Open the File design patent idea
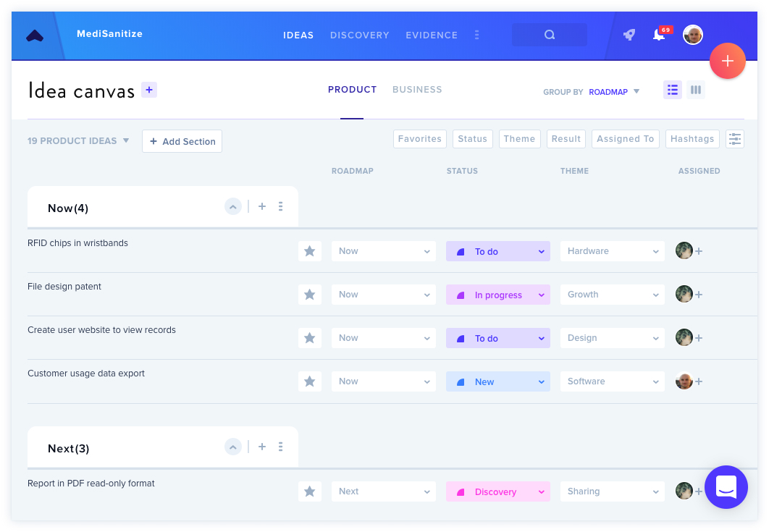769x532 pixels. click(x=64, y=287)
